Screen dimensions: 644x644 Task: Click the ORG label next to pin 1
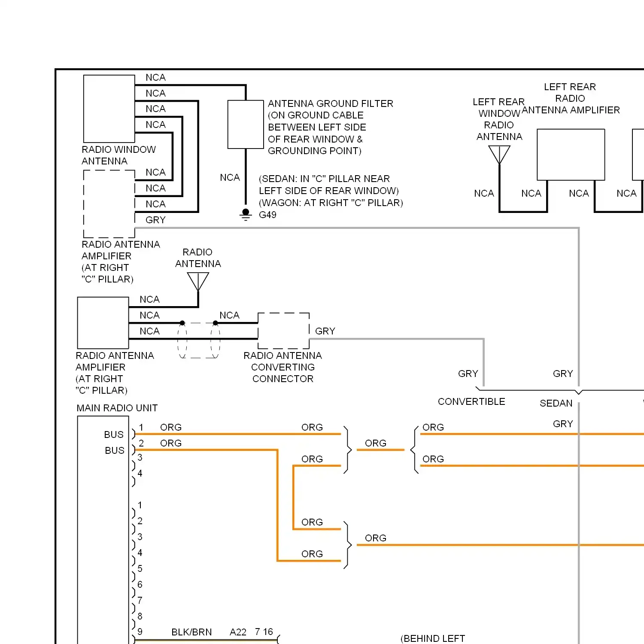point(171,427)
